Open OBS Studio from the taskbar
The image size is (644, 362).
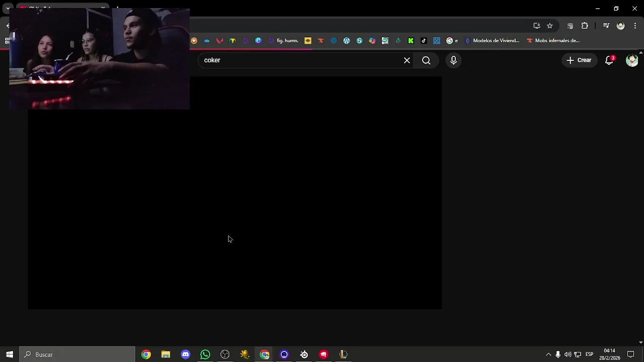225,354
